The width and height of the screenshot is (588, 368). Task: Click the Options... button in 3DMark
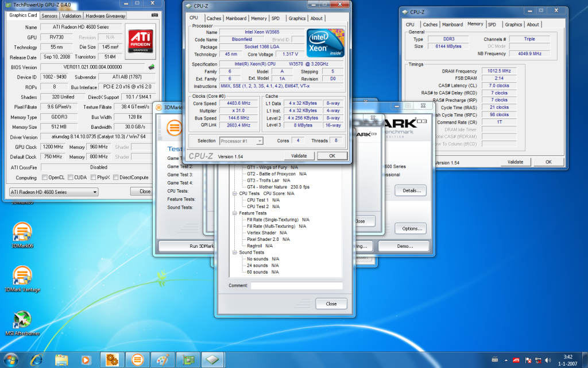411,228
